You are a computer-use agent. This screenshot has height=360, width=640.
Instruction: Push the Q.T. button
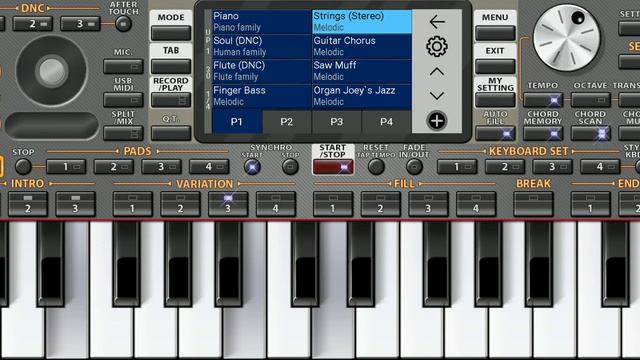click(x=171, y=133)
